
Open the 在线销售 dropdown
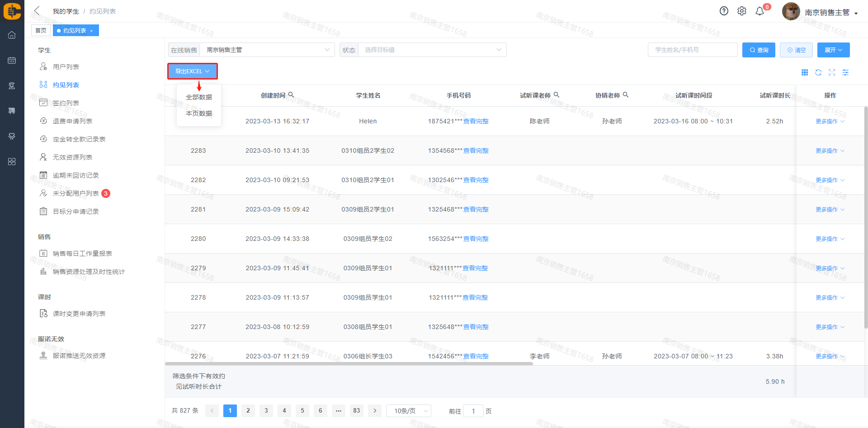267,50
